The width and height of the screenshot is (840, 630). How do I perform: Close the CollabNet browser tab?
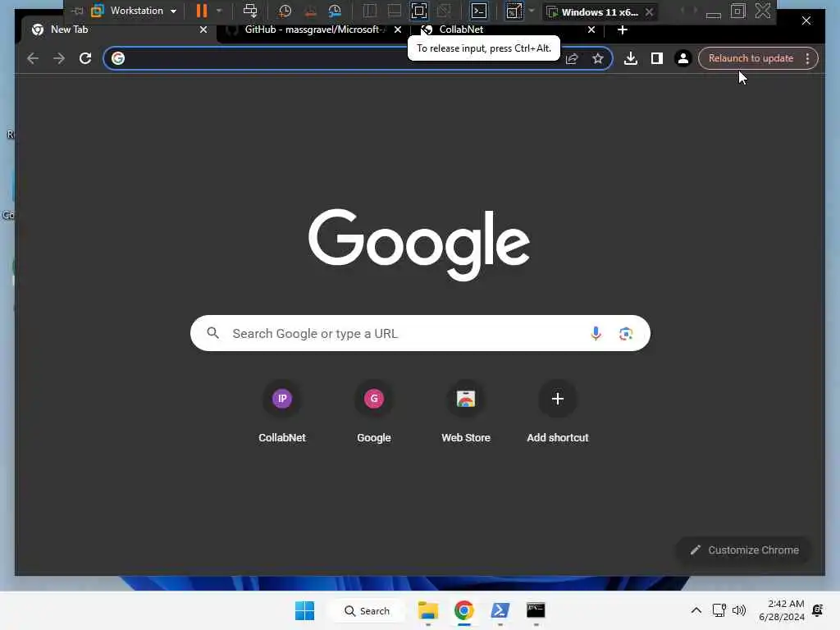(x=591, y=30)
